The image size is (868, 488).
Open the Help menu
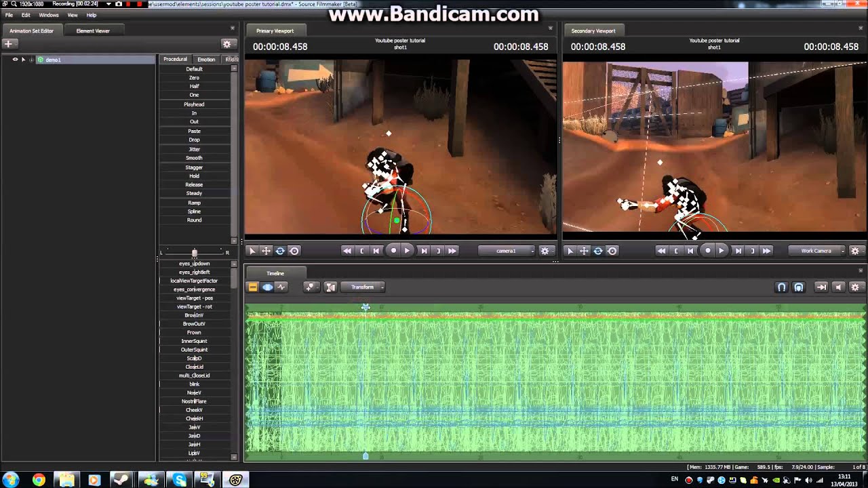tap(92, 15)
